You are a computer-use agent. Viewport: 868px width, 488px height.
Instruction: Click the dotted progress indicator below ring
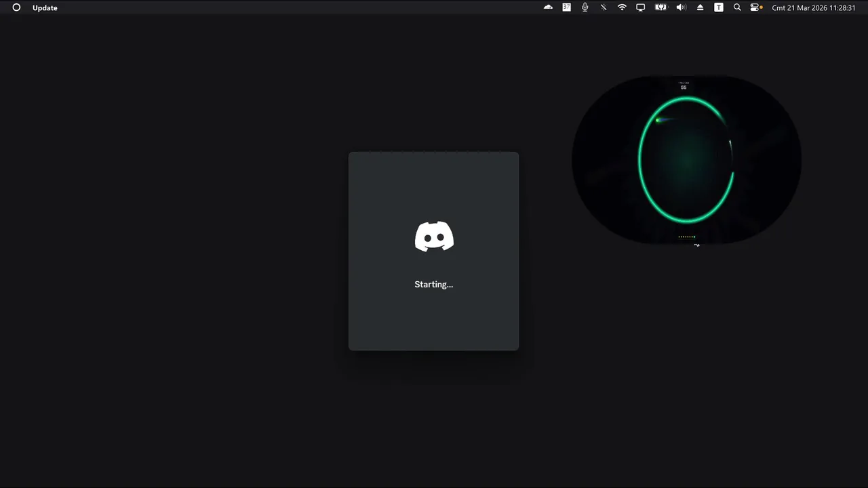[687, 237]
